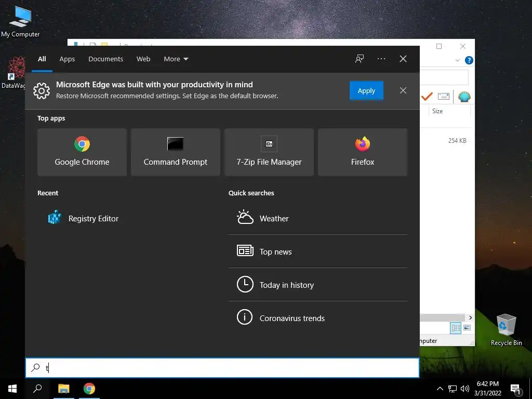
Task: Switch to the All tab
Action: click(42, 59)
